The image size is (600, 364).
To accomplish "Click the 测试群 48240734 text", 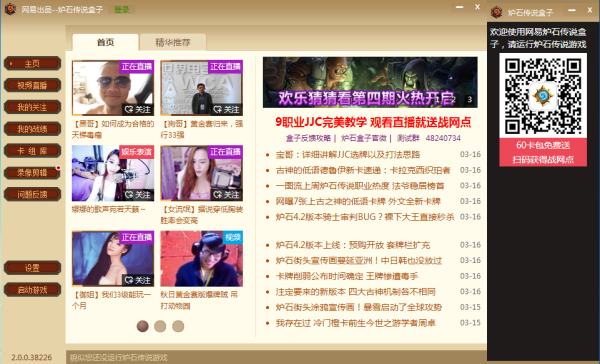I will (x=429, y=138).
